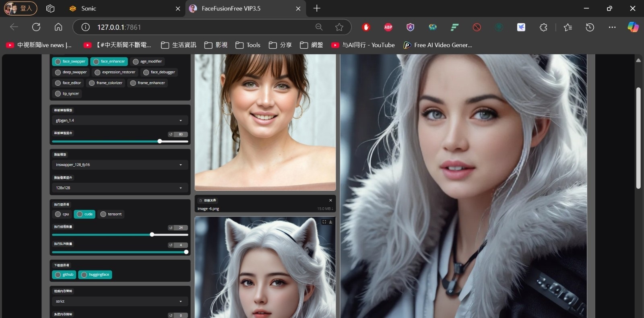Open the Copilot sidebar icon

point(633,27)
